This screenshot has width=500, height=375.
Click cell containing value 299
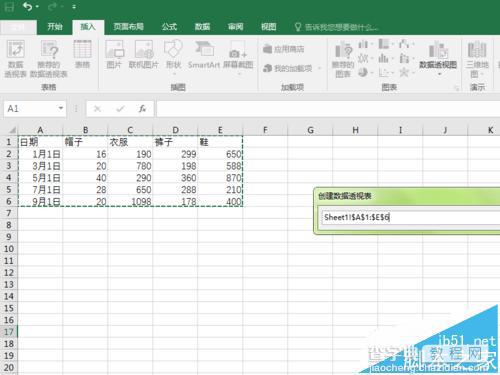tap(175, 154)
